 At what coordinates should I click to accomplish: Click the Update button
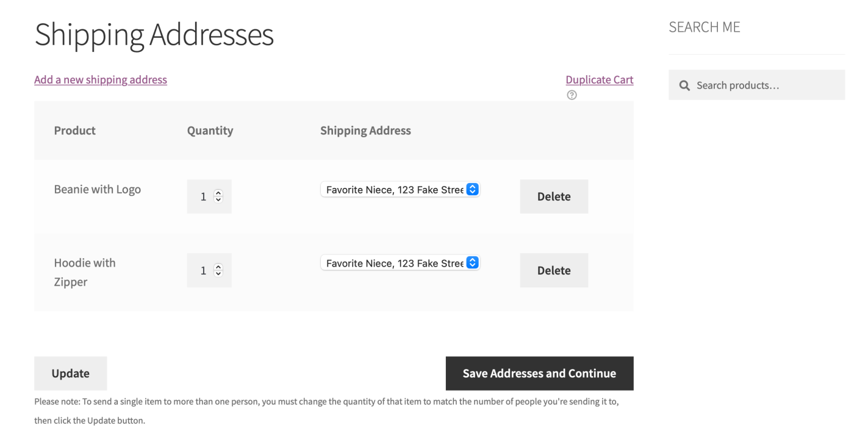pyautogui.click(x=70, y=373)
